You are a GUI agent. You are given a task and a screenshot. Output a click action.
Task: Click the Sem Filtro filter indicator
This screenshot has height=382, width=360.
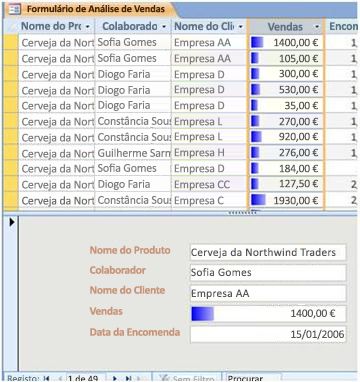[x=187, y=378]
